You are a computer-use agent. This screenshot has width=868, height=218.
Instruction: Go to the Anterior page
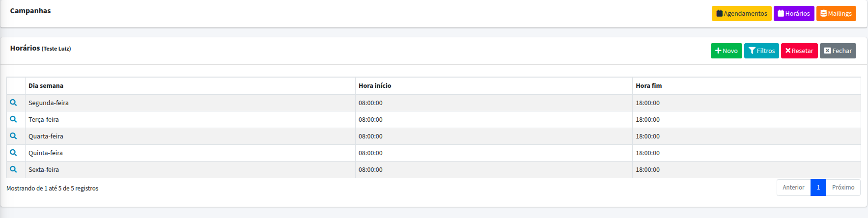click(x=793, y=187)
